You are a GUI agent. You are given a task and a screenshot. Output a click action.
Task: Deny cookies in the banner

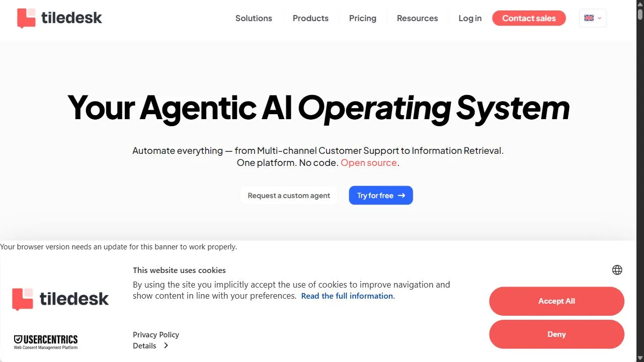[556, 334]
